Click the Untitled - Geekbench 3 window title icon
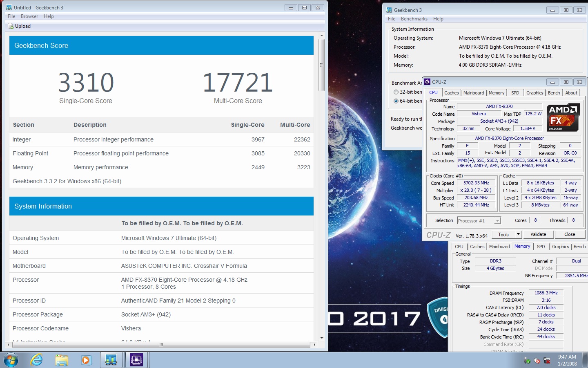The width and height of the screenshot is (588, 368). pyautogui.click(x=9, y=7)
